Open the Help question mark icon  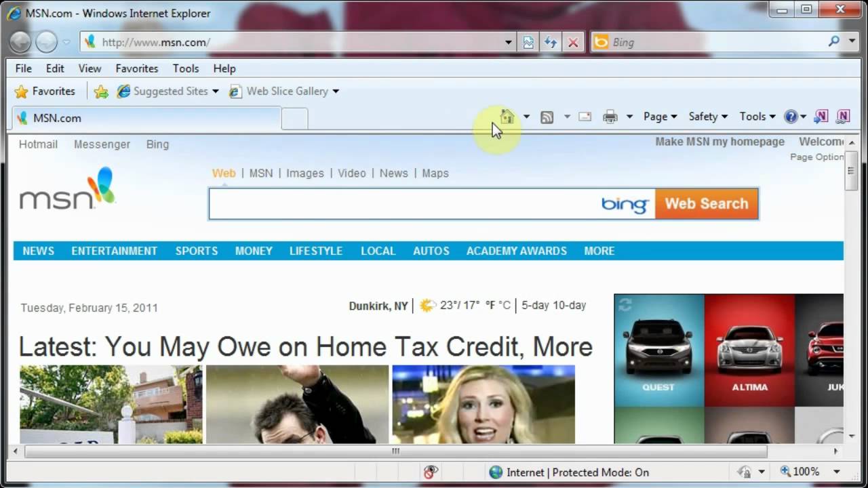[x=791, y=117]
